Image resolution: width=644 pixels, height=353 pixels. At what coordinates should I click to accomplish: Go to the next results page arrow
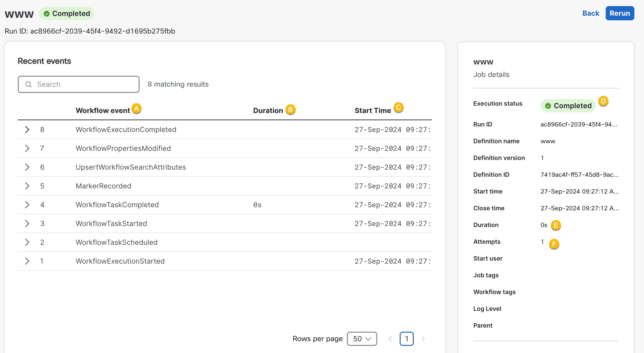tap(423, 339)
